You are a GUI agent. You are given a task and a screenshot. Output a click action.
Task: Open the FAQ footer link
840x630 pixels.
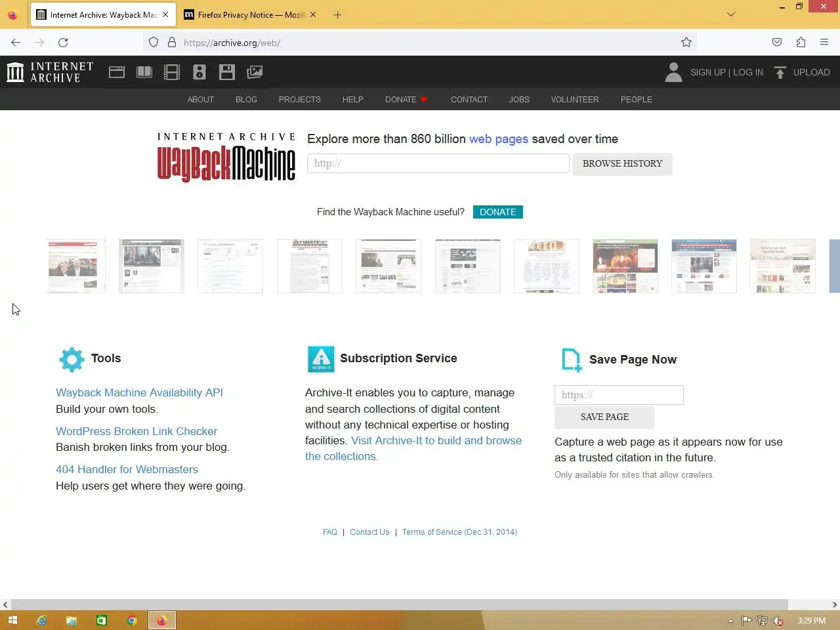pyautogui.click(x=330, y=532)
